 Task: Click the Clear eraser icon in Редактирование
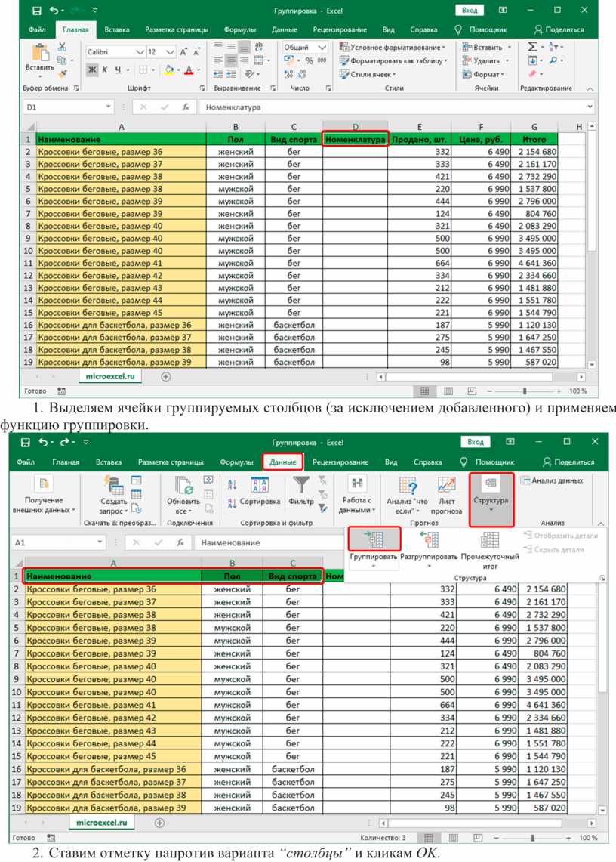click(x=532, y=73)
